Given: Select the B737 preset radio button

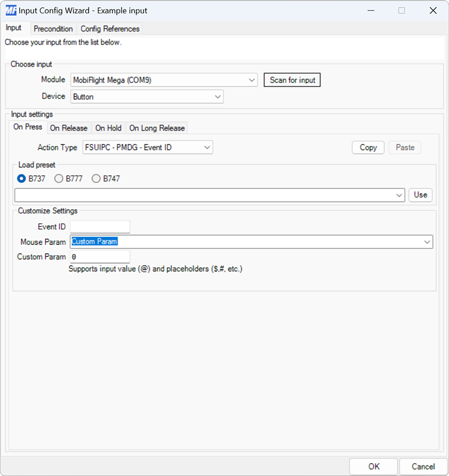Looking at the screenshot, I should [x=22, y=178].
